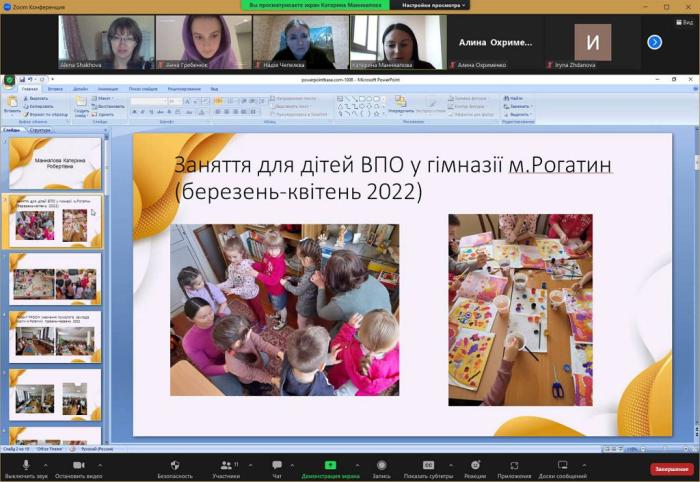This screenshot has height=482, width=700.
Task: Show next participants with blue arrow
Action: 654,42
